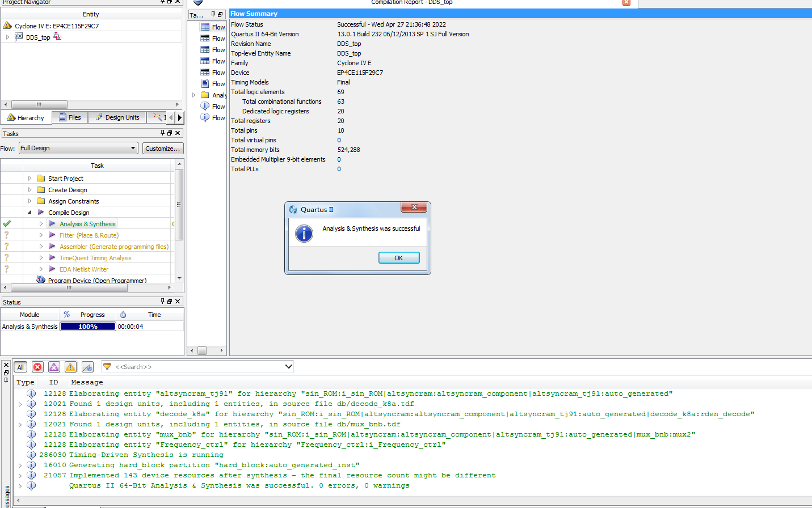Viewport: 812px width, 508px height.
Task: Toggle the purple critical warning messages filter
Action: click(x=54, y=367)
